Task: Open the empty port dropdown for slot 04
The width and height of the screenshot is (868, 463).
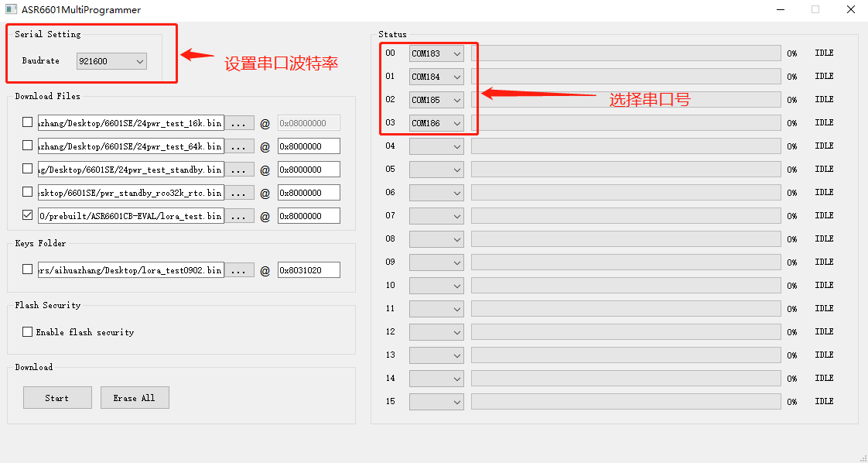Action: pyautogui.click(x=436, y=147)
